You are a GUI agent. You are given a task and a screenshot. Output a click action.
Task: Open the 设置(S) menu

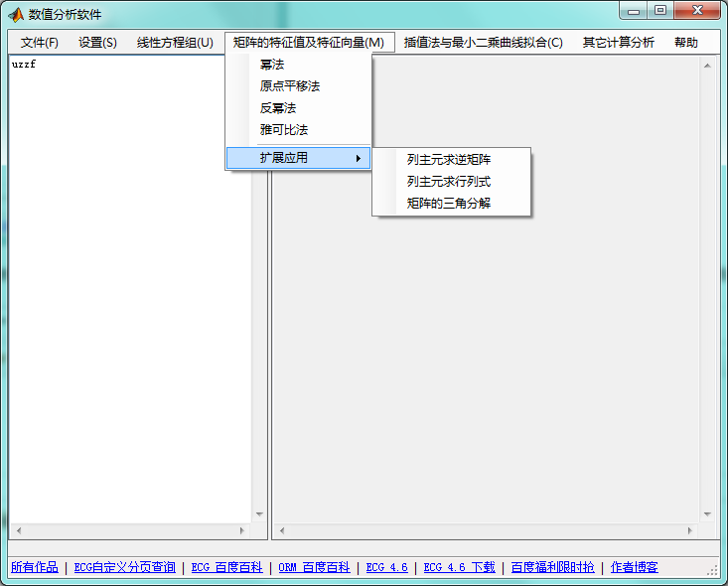pyautogui.click(x=97, y=43)
